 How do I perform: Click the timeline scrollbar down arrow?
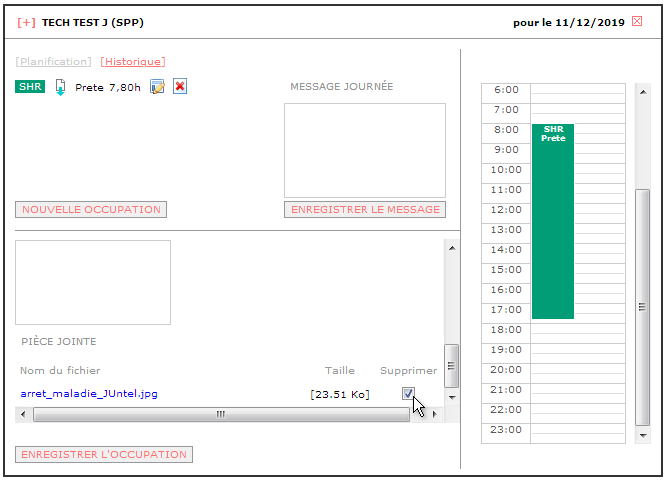[x=643, y=436]
